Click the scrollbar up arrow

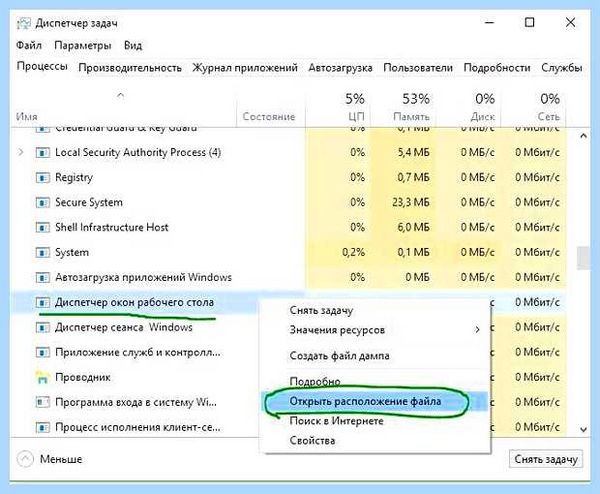tap(583, 136)
